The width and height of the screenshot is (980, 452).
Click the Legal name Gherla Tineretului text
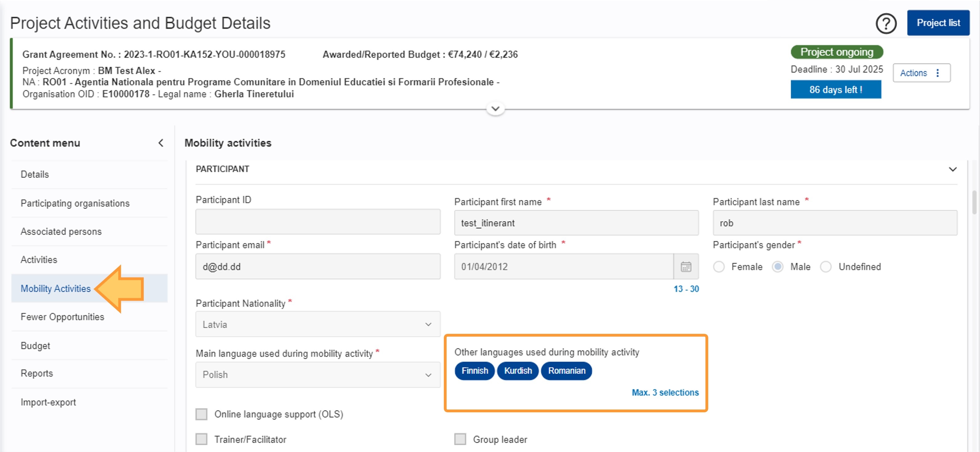(226, 94)
